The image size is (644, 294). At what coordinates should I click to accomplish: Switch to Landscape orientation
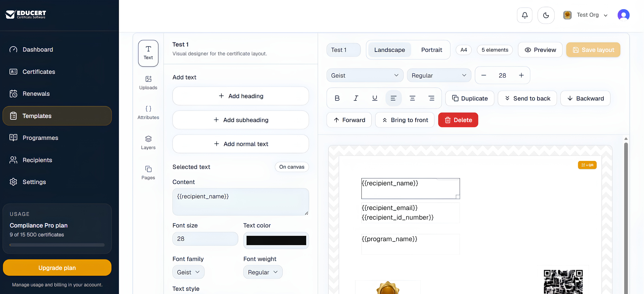point(390,50)
